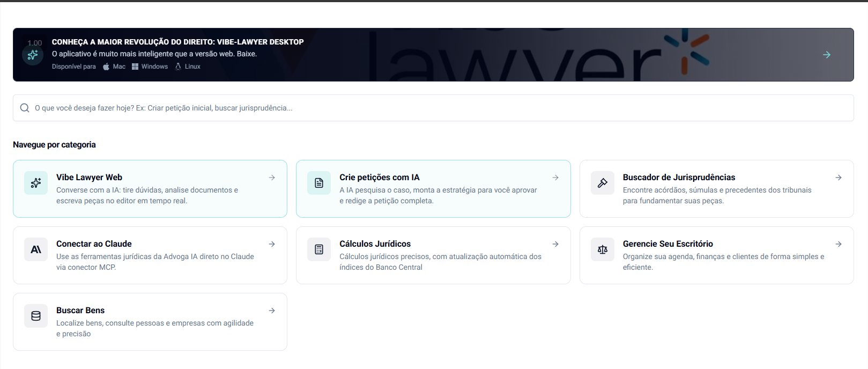
Task: Click the magnifier icon in the search bar
Action: click(x=25, y=108)
